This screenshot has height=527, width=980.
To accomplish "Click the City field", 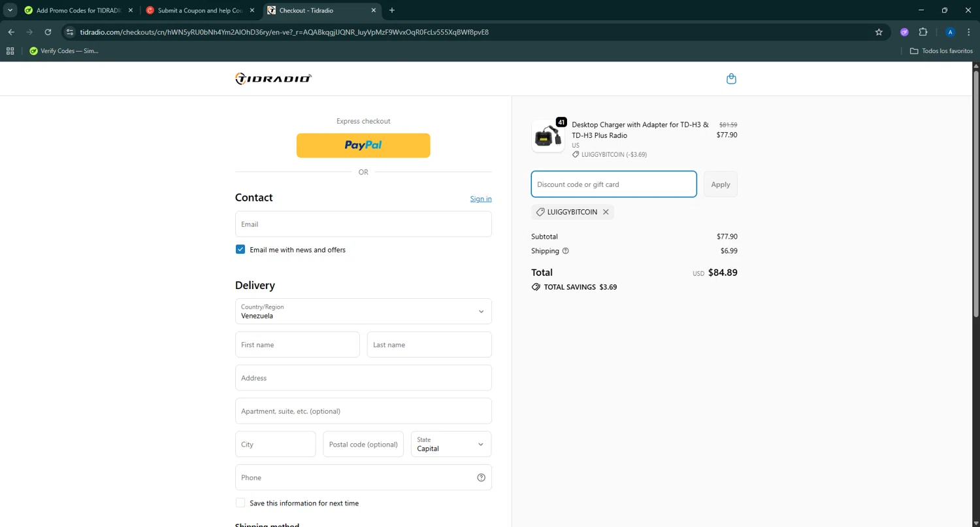I will pos(276,444).
